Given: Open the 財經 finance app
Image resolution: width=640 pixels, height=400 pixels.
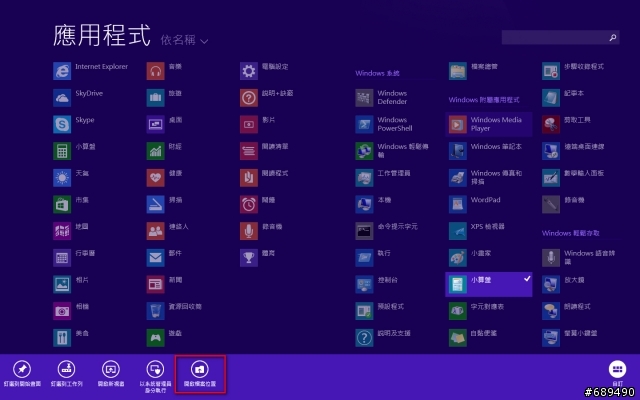Looking at the screenshot, I should point(164,151).
